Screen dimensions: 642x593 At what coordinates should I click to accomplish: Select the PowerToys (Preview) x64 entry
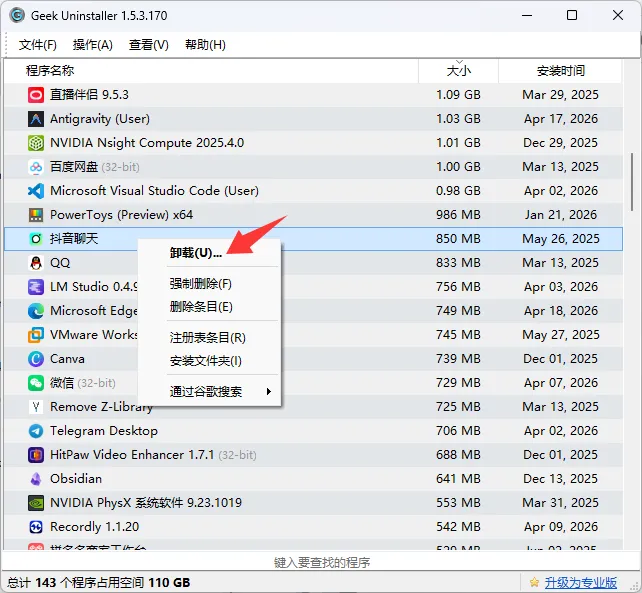[121, 215]
